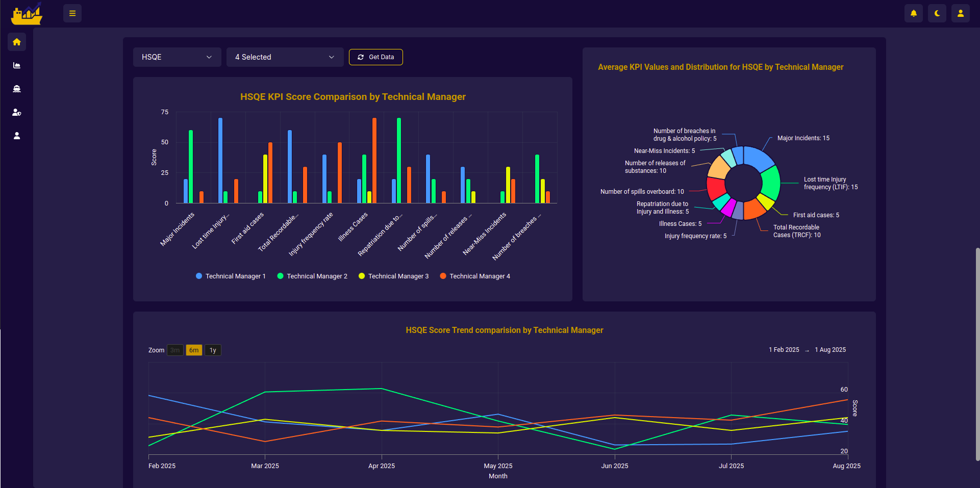Hide Technical Manager 3 in legend
The height and width of the screenshot is (488, 980).
tap(393, 276)
